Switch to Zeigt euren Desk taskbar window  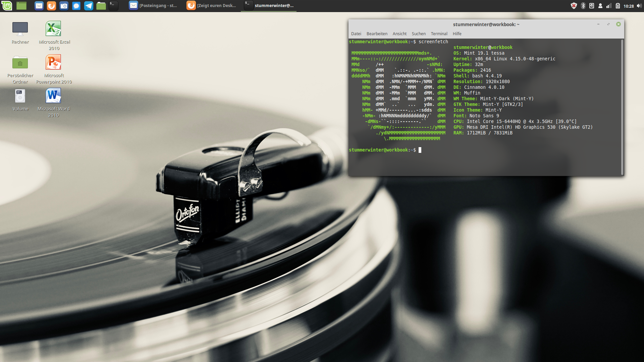point(212,6)
